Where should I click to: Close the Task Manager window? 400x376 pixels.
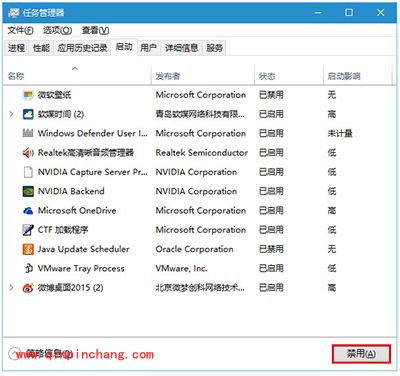click(380, 13)
